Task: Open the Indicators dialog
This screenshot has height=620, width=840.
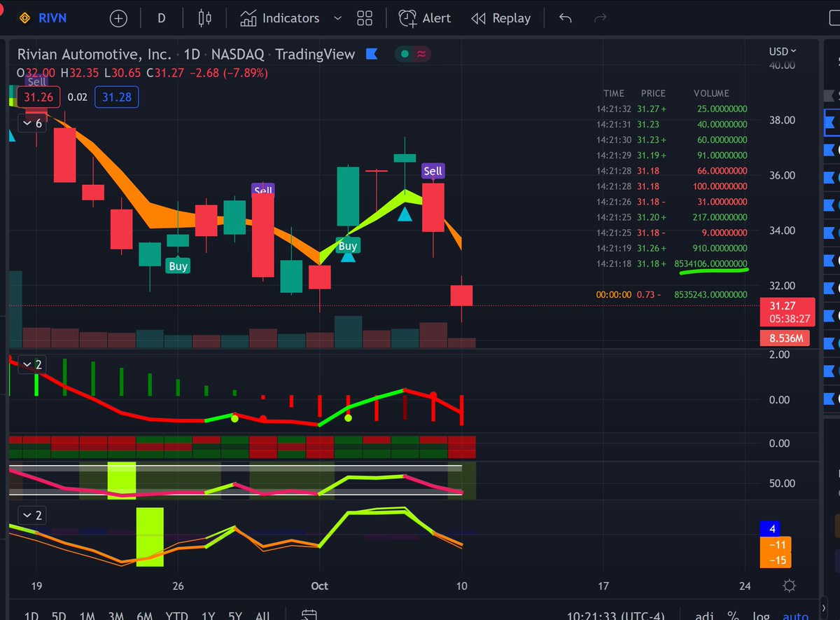Action: pos(280,18)
